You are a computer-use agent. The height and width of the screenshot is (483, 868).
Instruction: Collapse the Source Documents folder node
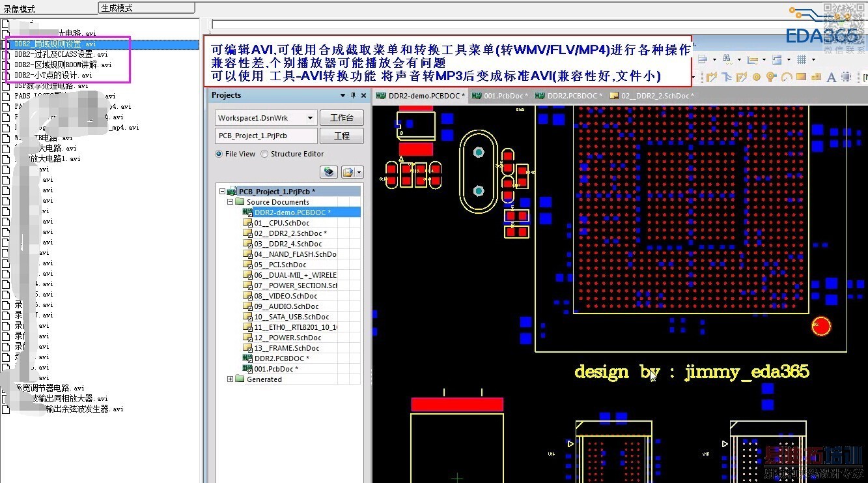tap(231, 202)
